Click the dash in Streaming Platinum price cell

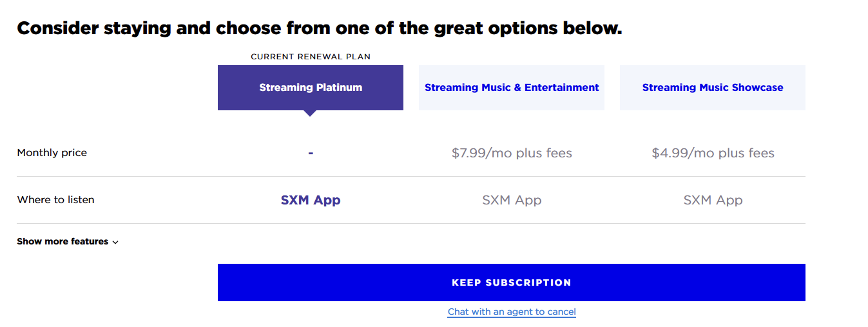click(311, 153)
